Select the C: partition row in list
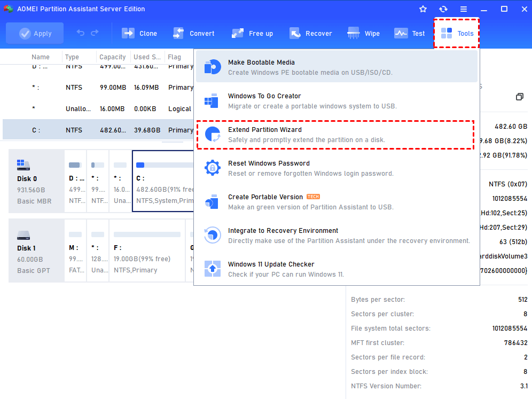The width and height of the screenshot is (532, 399). pos(98,130)
